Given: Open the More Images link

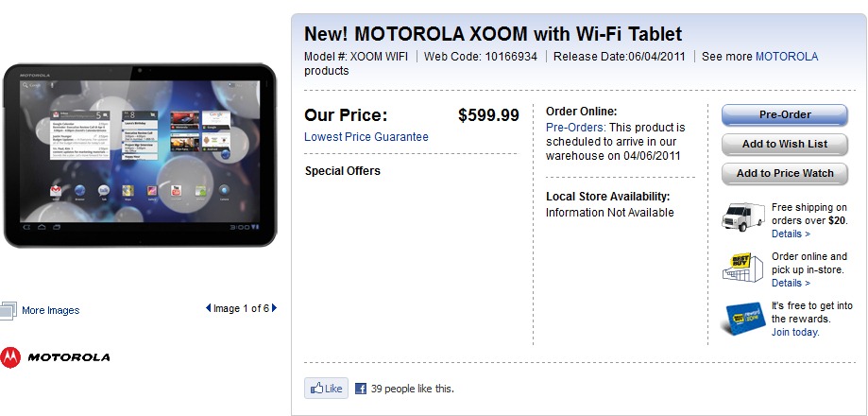Looking at the screenshot, I should [50, 310].
